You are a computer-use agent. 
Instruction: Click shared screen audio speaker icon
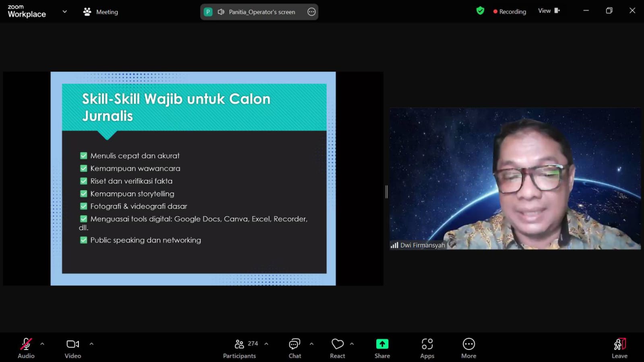221,12
